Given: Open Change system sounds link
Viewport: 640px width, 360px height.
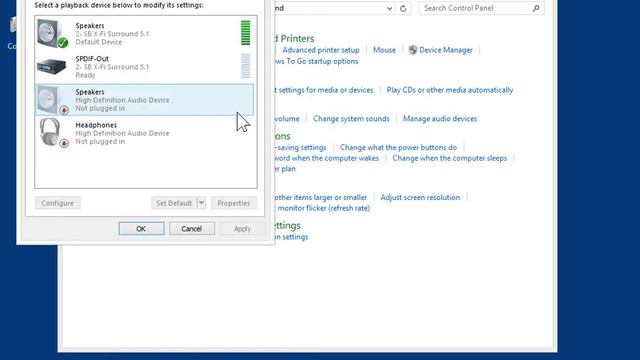Looking at the screenshot, I should [x=351, y=118].
